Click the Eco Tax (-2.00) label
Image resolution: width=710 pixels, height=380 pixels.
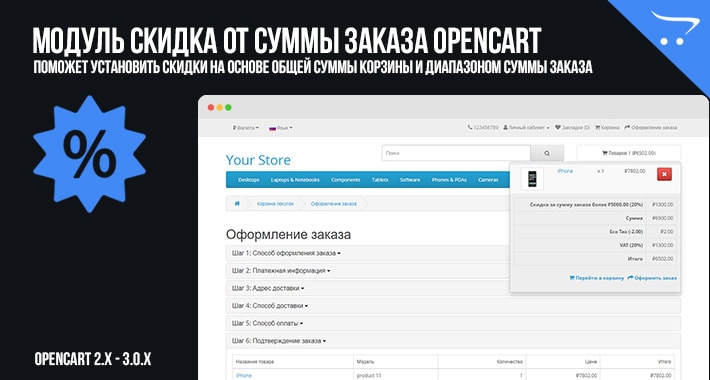[626, 231]
